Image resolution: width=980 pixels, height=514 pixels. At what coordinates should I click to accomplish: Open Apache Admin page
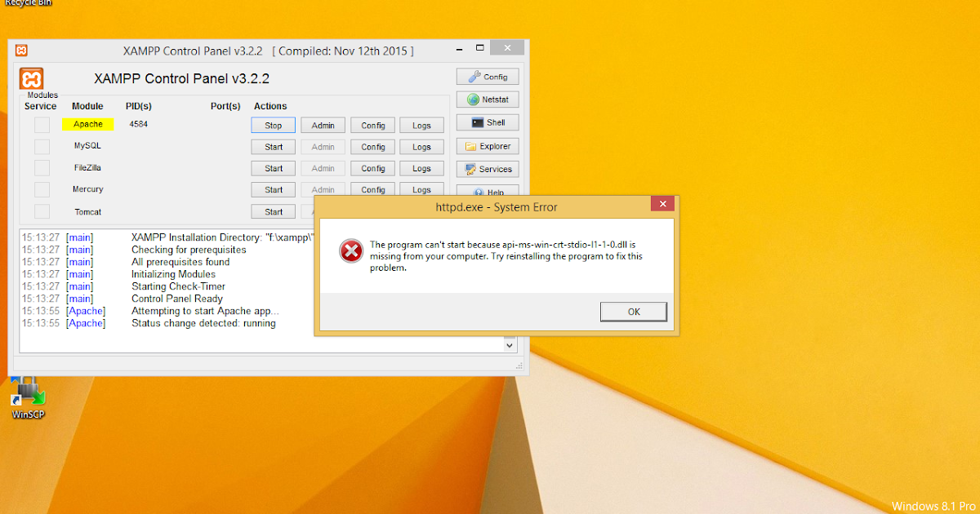click(x=323, y=125)
